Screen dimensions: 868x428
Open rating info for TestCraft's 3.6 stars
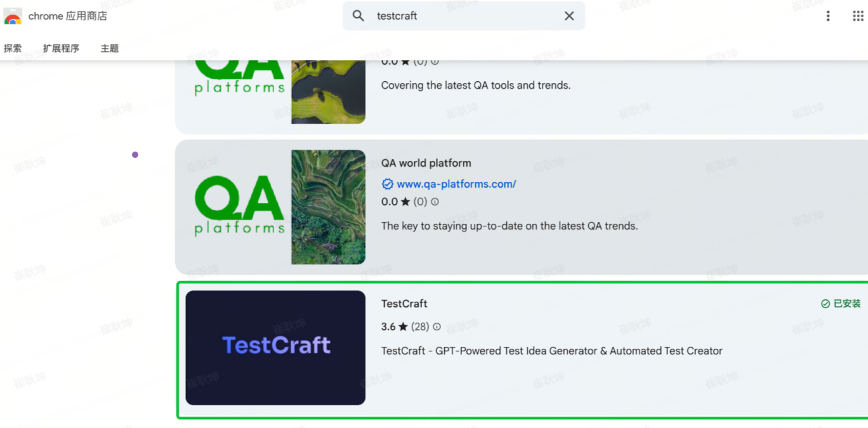click(x=436, y=327)
